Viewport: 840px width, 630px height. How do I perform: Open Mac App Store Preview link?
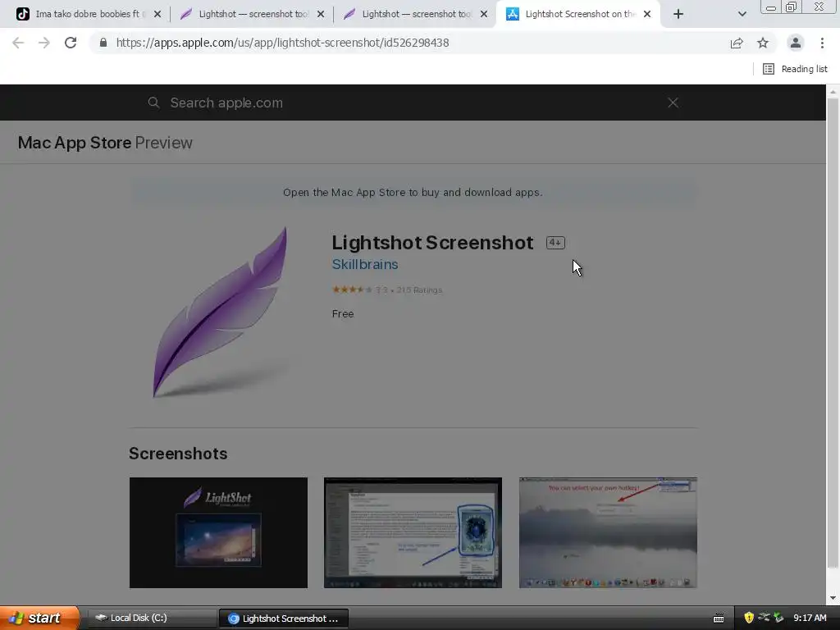(105, 143)
